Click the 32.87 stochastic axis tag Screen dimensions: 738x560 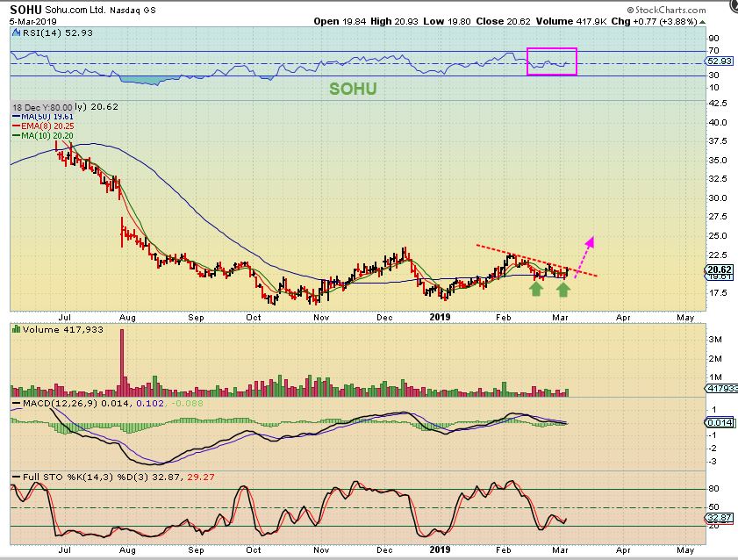[x=720, y=518]
